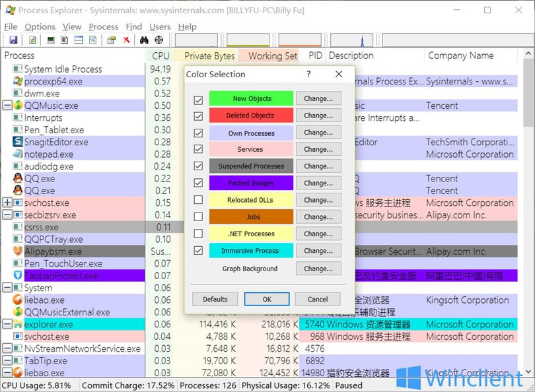This screenshot has height=392, width=535.
Task: Click Change for Graph Background
Action: (318, 269)
